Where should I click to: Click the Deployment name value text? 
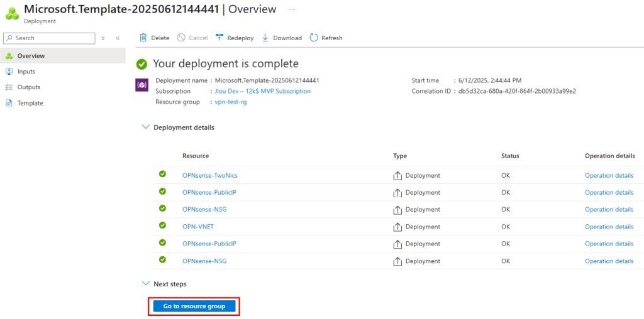coord(267,80)
